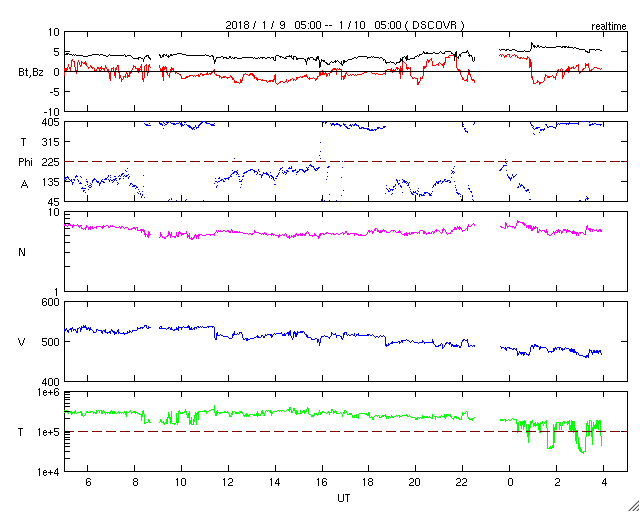640x512 pixels.
Task: Click the '225' Phi axis value
Action: (52, 162)
